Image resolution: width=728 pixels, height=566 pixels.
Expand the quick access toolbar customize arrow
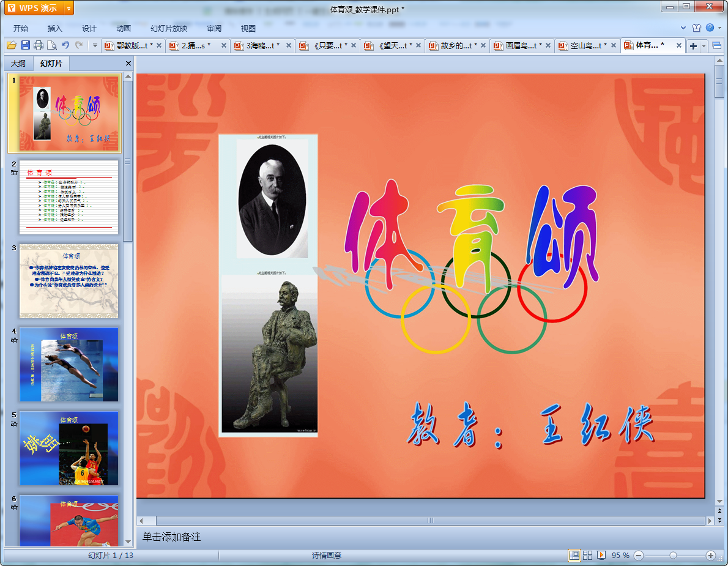pos(95,45)
